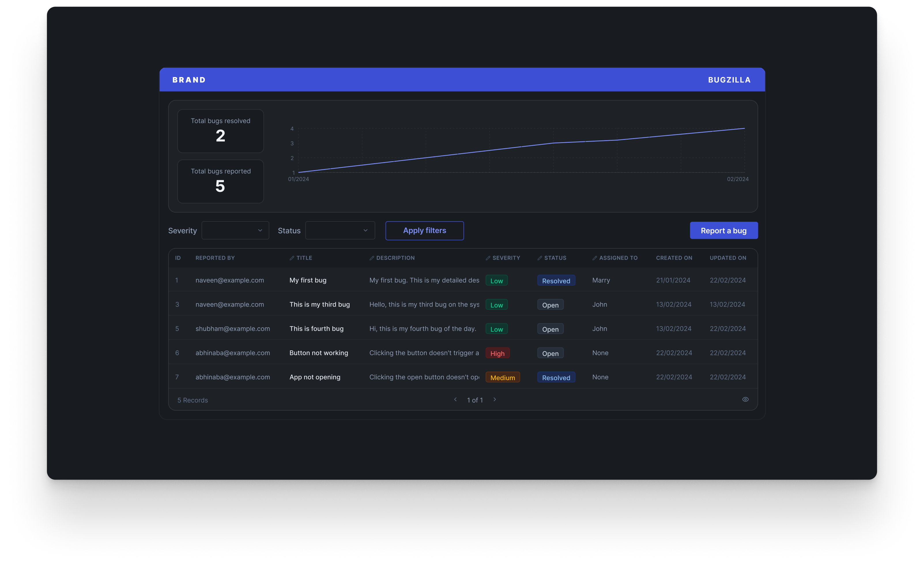Click BUGZILLA in the top navigation bar
Viewport: 924px width, 567px height.
pyautogui.click(x=729, y=80)
